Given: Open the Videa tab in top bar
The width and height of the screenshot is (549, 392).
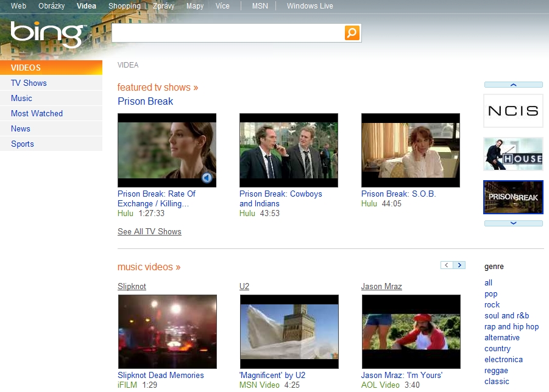Looking at the screenshot, I should pos(87,6).
